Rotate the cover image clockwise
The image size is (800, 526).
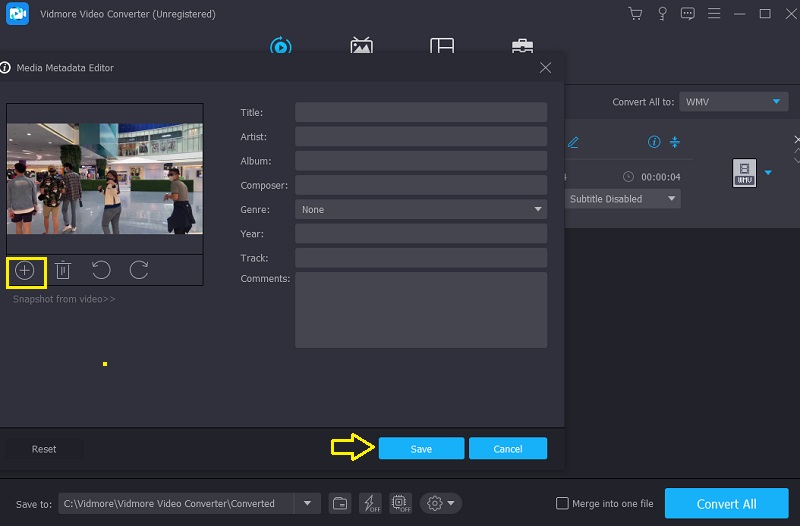tap(139, 270)
